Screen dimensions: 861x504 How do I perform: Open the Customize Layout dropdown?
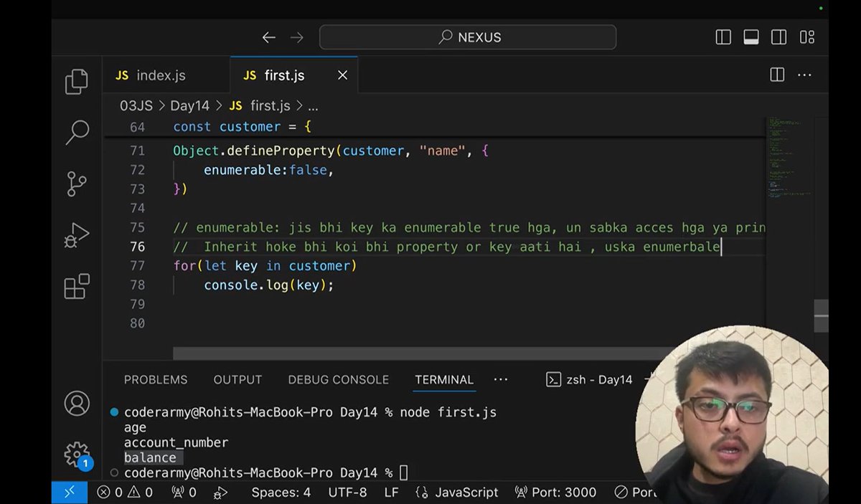click(x=806, y=37)
